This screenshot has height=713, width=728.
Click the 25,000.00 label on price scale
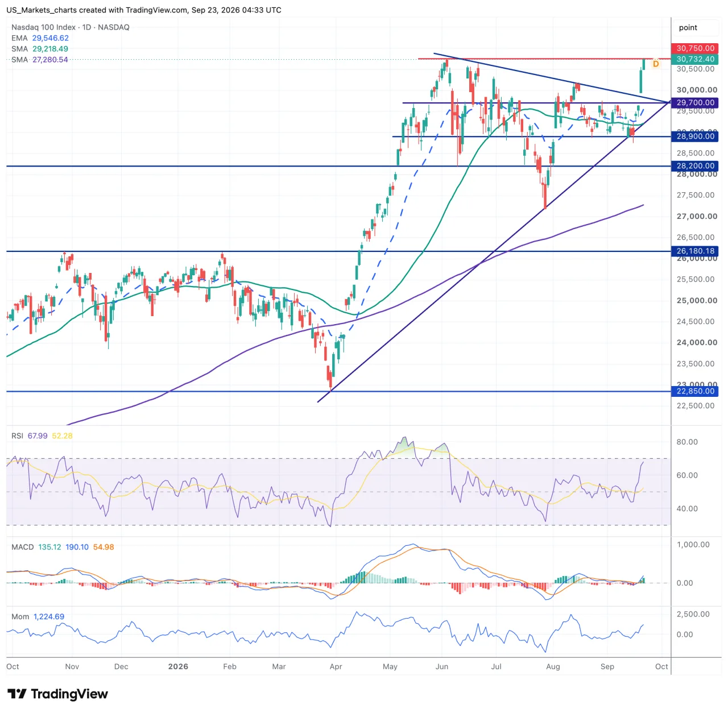pos(697,300)
